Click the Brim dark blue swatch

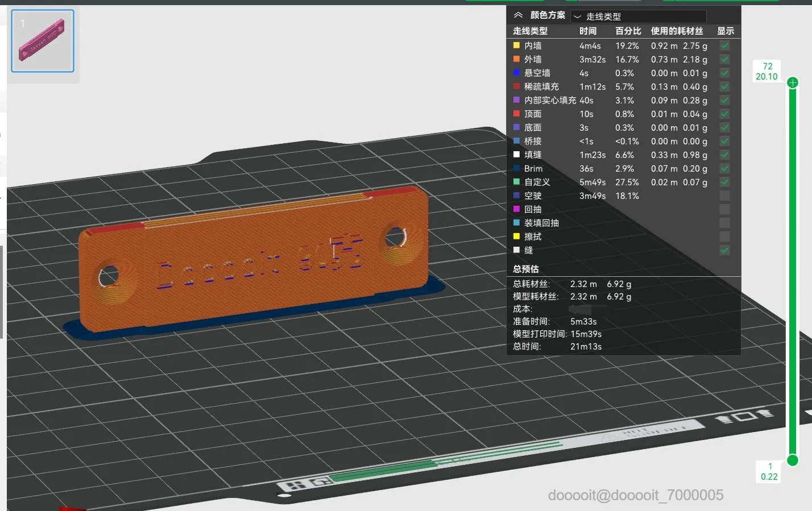pos(516,168)
